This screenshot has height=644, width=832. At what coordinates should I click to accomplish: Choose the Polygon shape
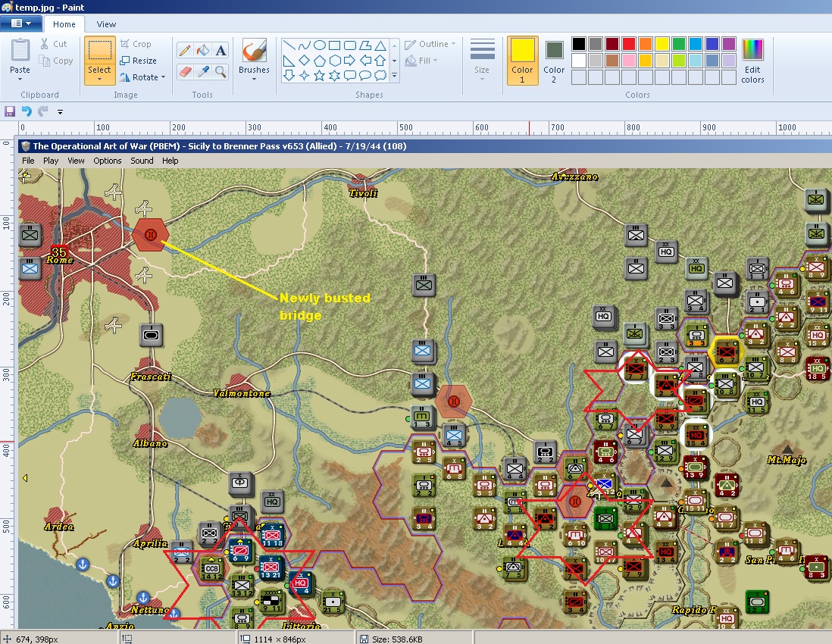pos(365,45)
